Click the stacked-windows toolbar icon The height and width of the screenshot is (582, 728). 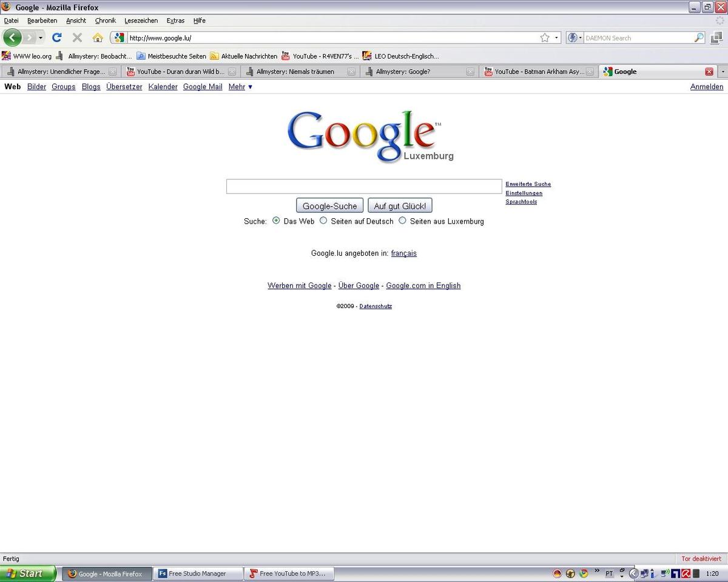716,38
